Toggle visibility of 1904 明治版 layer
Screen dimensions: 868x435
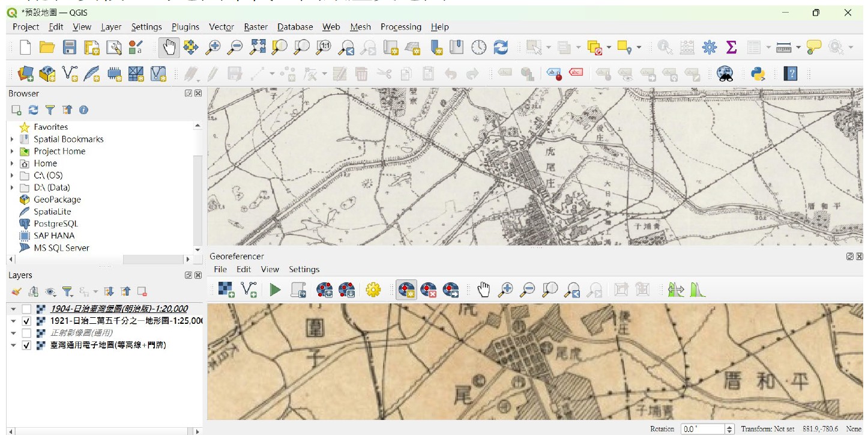coord(26,309)
